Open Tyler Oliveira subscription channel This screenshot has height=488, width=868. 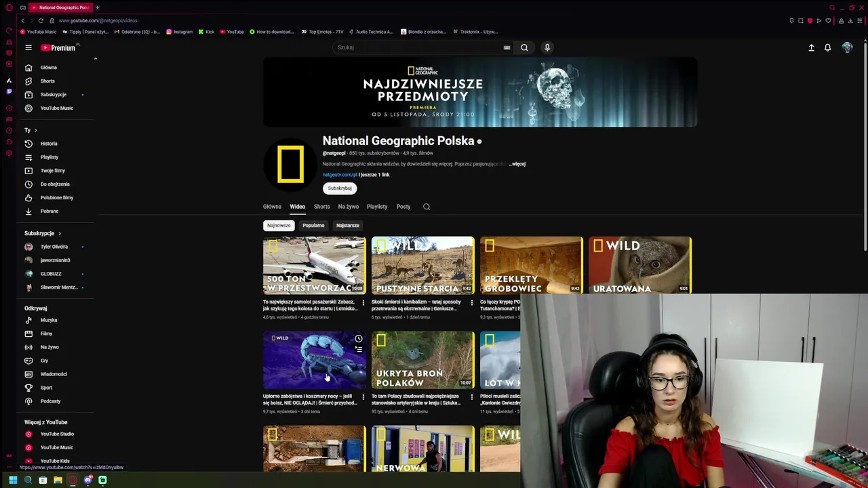(x=54, y=247)
